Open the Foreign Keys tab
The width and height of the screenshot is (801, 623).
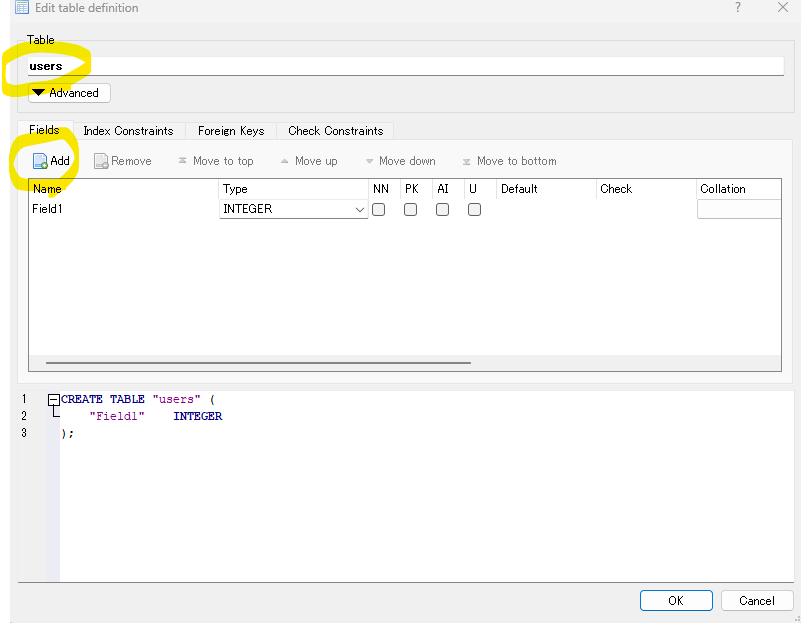(x=231, y=131)
